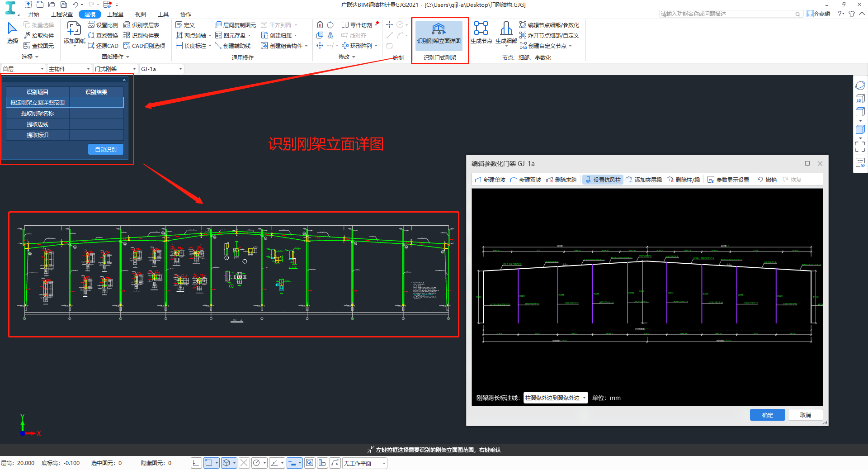The height and width of the screenshot is (470, 868).
Task: Click the 识别刚架立面详图 ribbon tool
Action: point(439,34)
